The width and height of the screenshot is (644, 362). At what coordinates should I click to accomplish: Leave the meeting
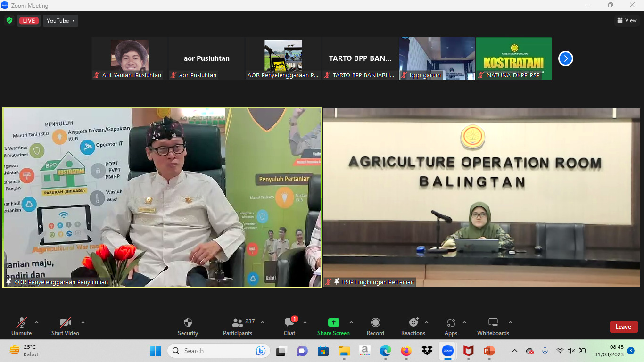[x=623, y=327]
